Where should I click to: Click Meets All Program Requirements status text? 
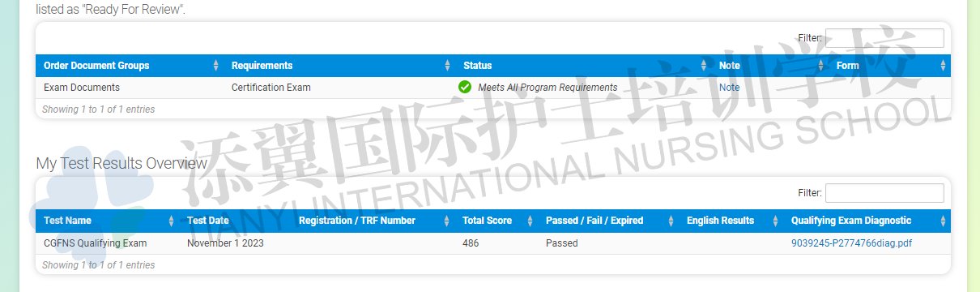click(548, 88)
